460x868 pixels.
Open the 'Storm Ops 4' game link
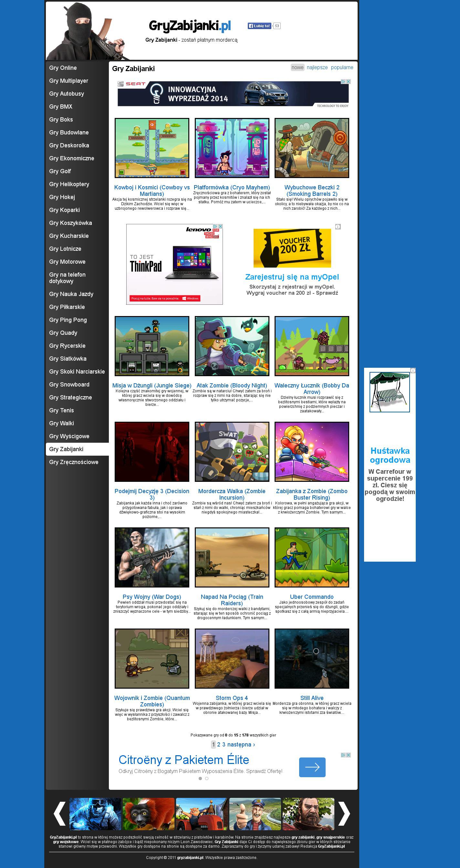click(x=232, y=698)
